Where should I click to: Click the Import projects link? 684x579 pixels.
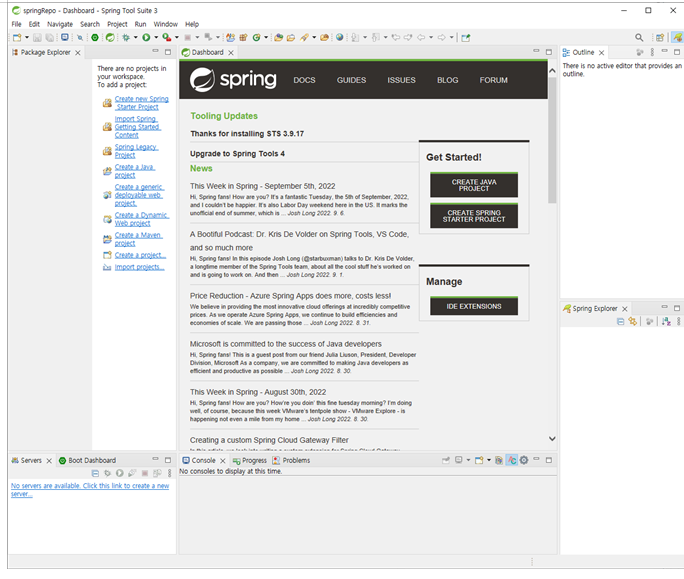(140, 267)
